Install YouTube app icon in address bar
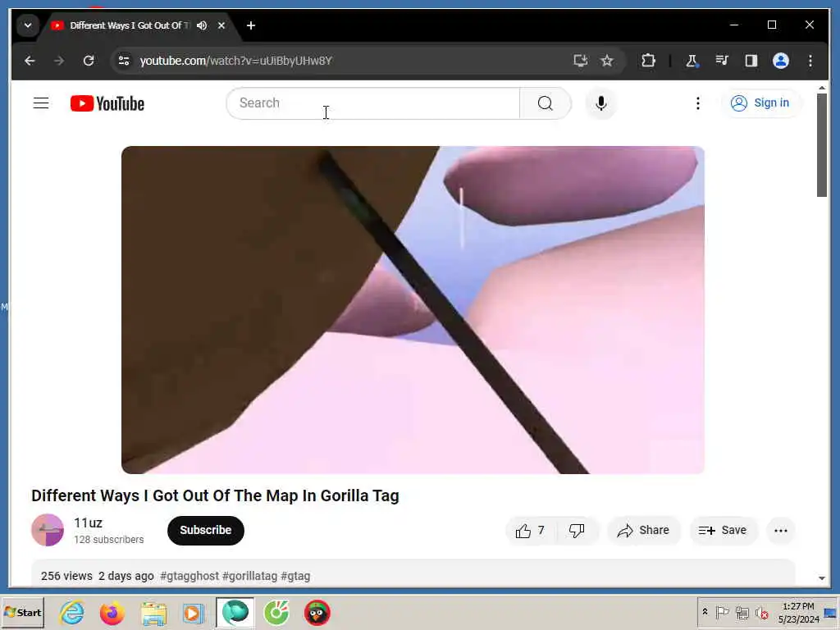840x630 pixels. (580, 61)
